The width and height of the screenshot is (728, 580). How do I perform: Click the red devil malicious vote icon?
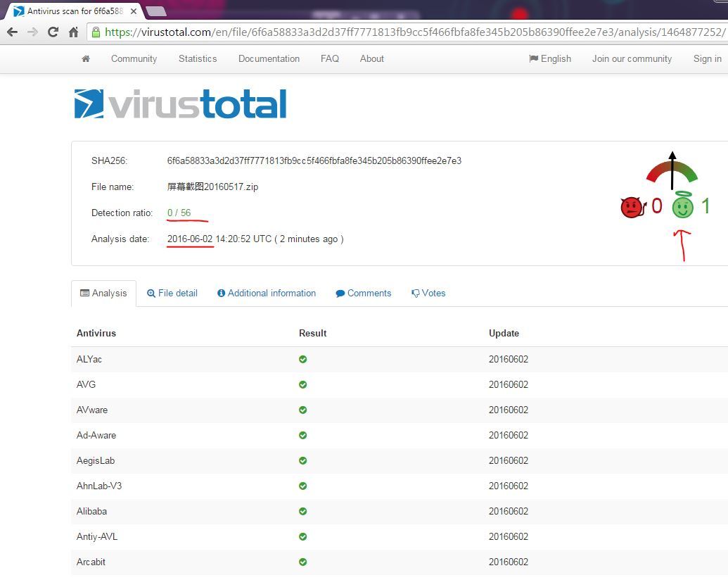point(632,207)
